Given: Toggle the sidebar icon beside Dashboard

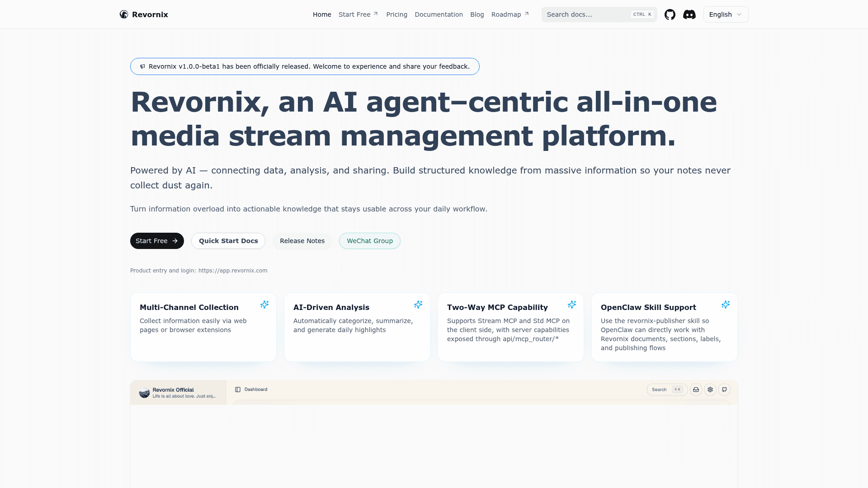Looking at the screenshot, I should pyautogui.click(x=238, y=389).
